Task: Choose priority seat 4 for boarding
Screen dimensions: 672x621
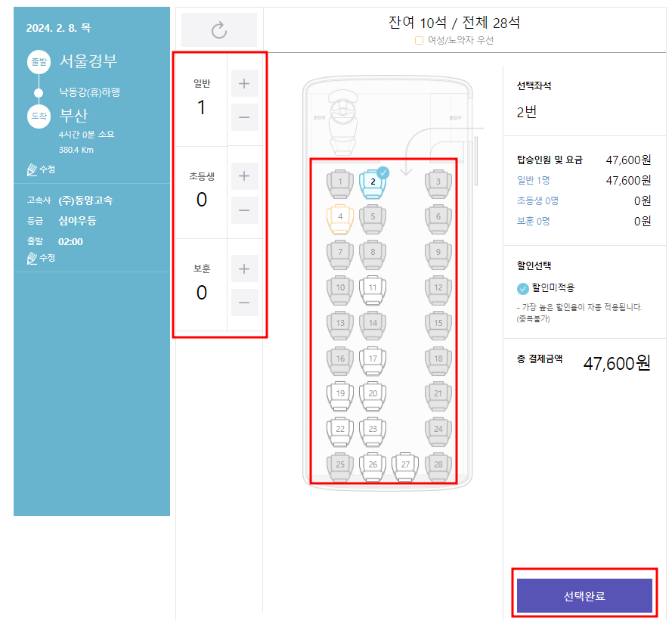Action: (339, 217)
